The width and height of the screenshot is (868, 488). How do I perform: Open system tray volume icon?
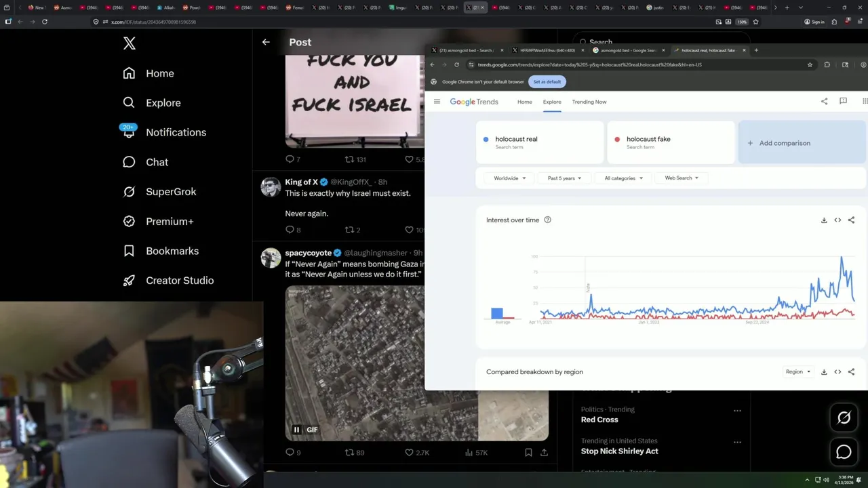(x=826, y=480)
